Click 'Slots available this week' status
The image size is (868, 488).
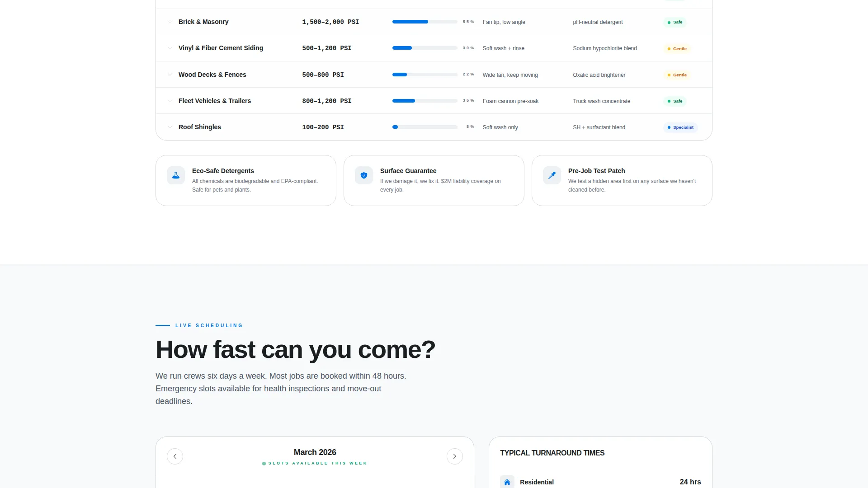[315, 463]
